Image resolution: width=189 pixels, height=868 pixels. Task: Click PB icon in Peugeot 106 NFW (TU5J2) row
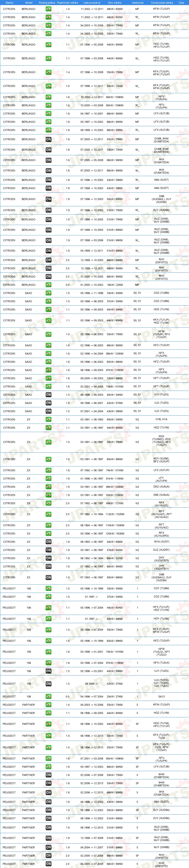point(48,652)
